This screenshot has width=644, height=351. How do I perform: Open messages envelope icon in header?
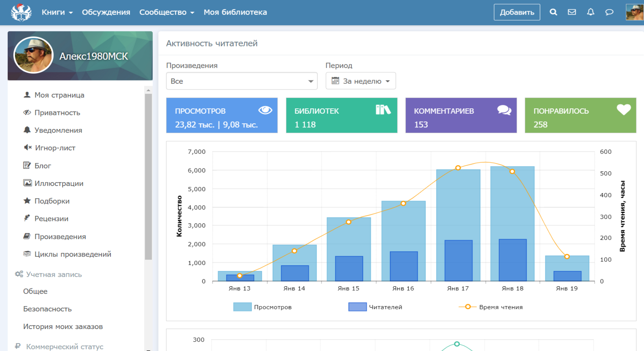coord(572,12)
